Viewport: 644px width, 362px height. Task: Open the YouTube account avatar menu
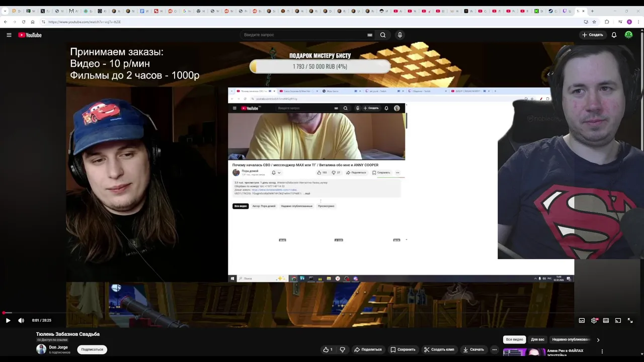[x=628, y=35]
